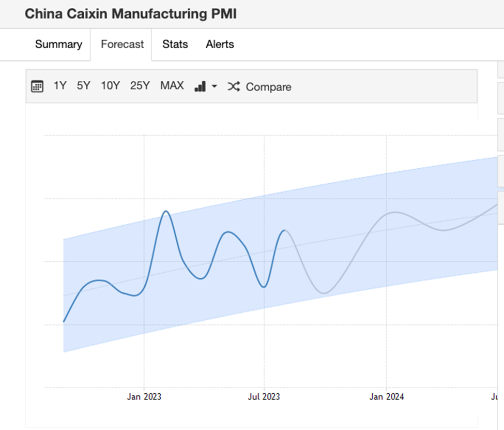The image size is (504, 430).
Task: Select the 5Y time range
Action: tap(83, 86)
